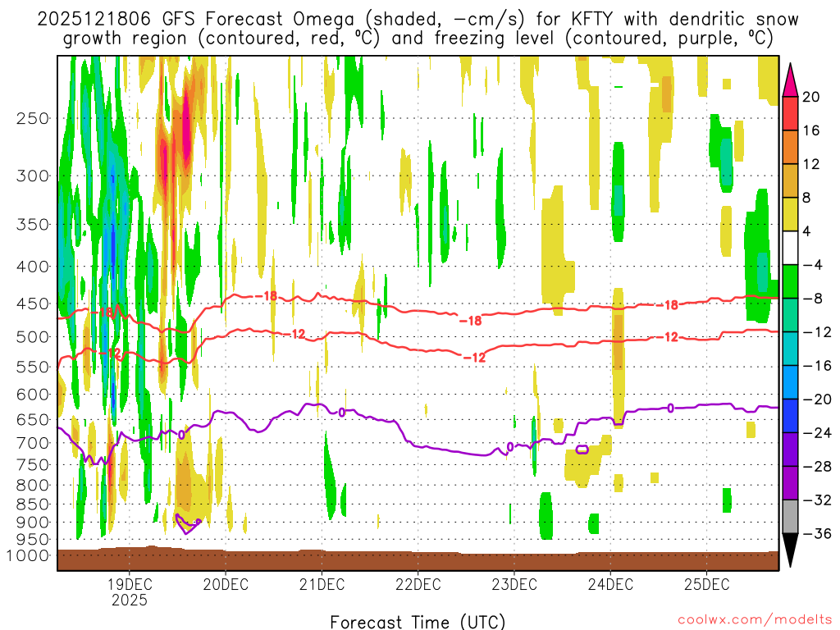Click the colorbar value -36 label
The height and width of the screenshot is (630, 840).
816,533
